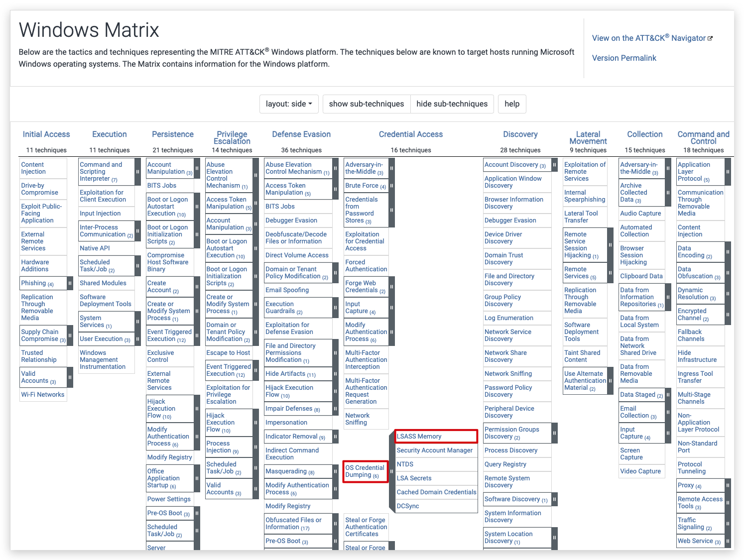The width and height of the screenshot is (744, 560).
Task: Open OS Credential Dumping technique
Action: (x=366, y=471)
